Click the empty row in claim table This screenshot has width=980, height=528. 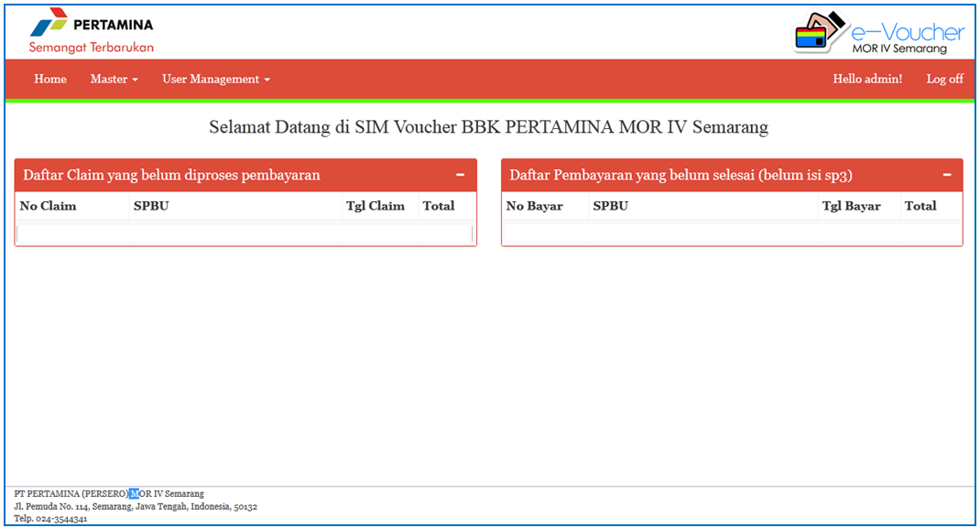coord(245,233)
